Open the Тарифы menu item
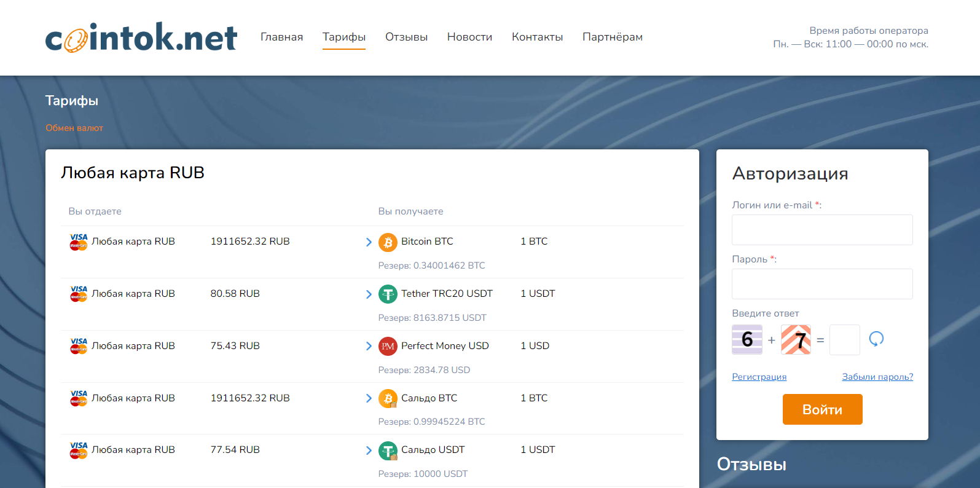 [x=344, y=37]
